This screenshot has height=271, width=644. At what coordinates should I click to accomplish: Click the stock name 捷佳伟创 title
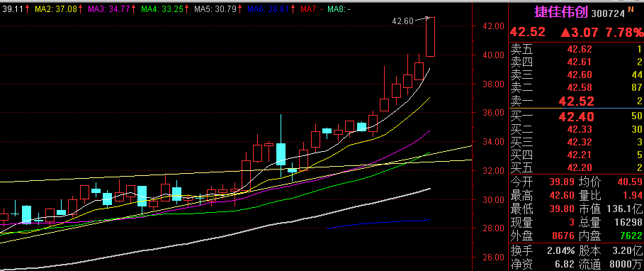[x=560, y=12]
